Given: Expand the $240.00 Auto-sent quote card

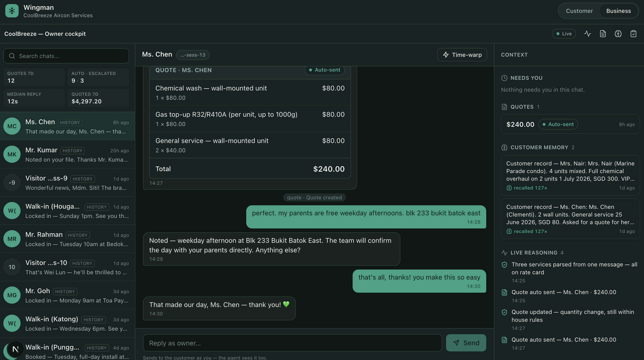Looking at the screenshot, I should [x=570, y=124].
